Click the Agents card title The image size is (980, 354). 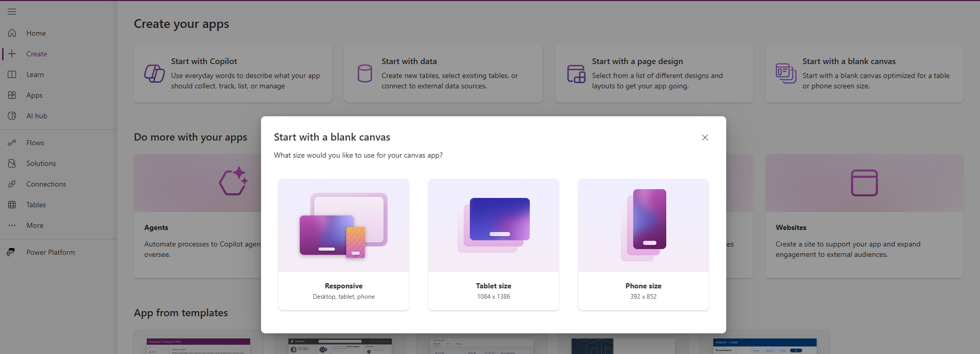tap(156, 227)
